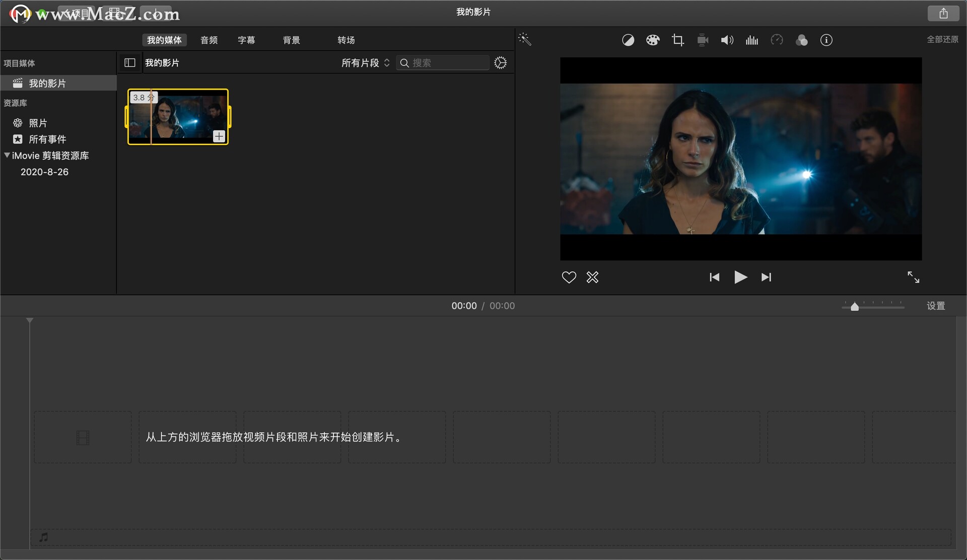
Task: Select the crop tool
Action: [x=677, y=40]
